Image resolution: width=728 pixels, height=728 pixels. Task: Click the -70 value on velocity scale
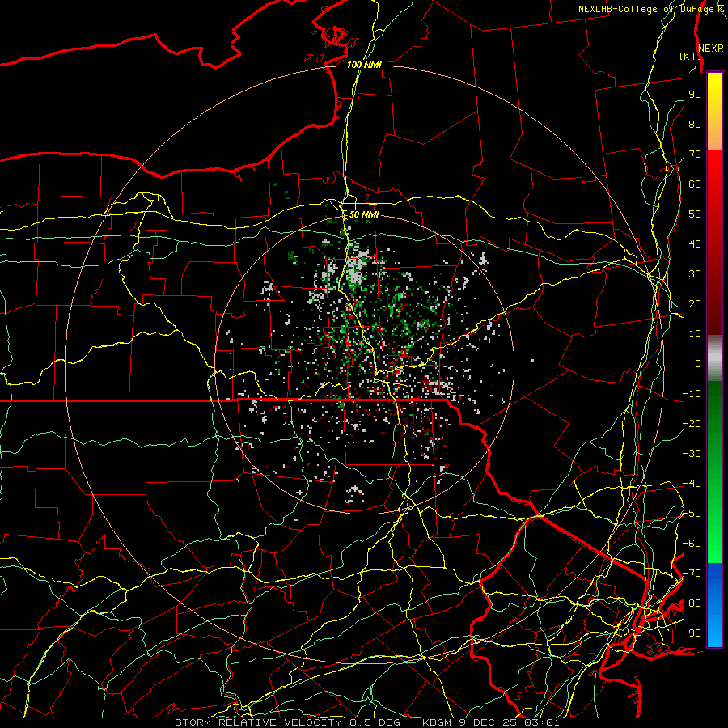pyautogui.click(x=692, y=574)
